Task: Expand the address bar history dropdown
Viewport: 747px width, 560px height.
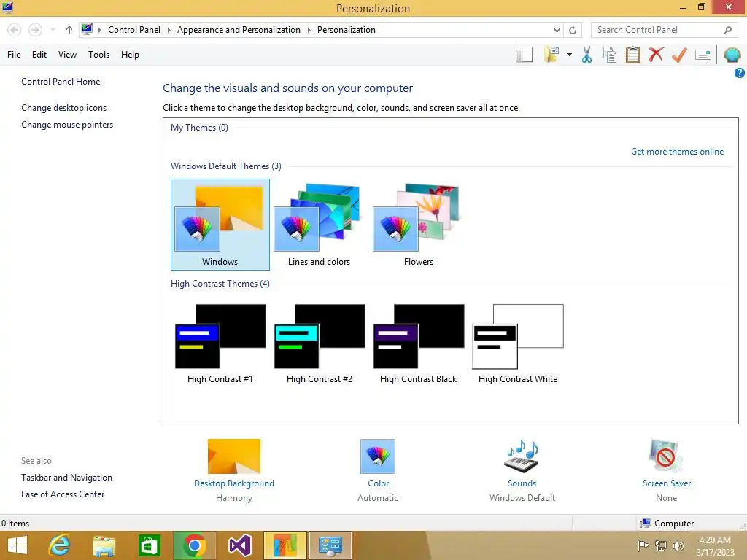Action: [557, 30]
